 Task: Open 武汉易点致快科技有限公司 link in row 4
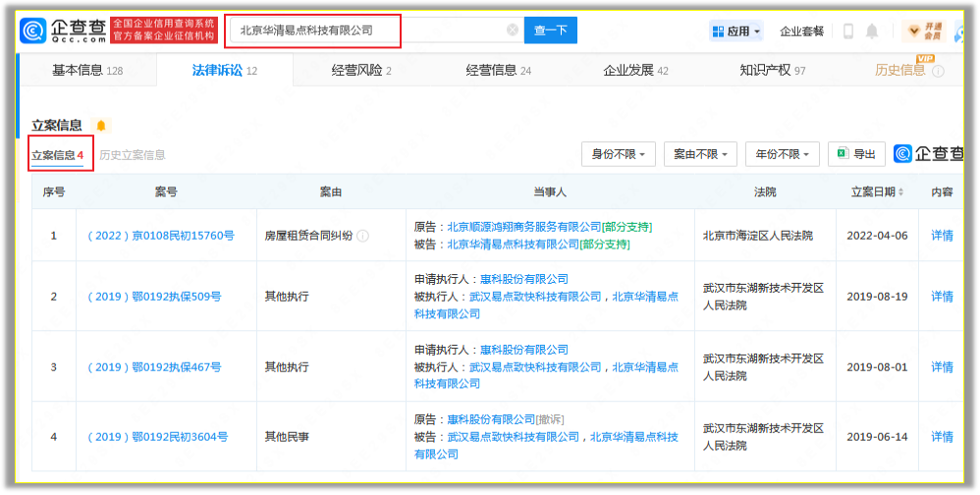click(x=514, y=437)
